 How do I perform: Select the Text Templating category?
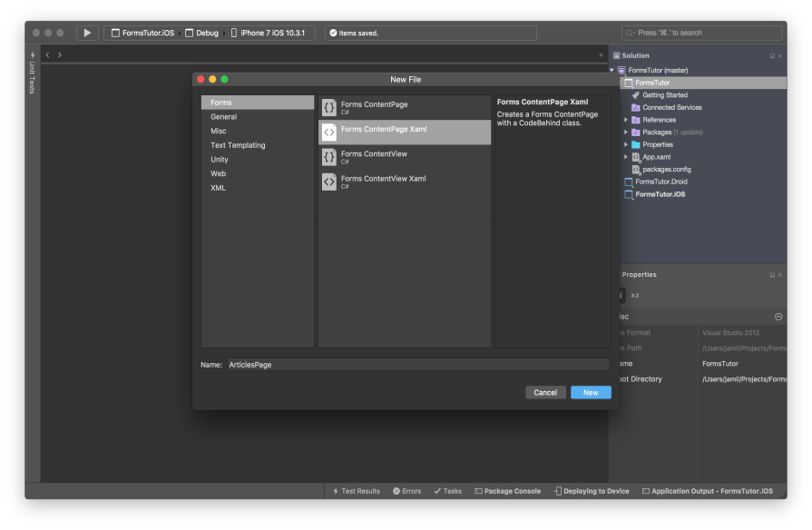238,144
